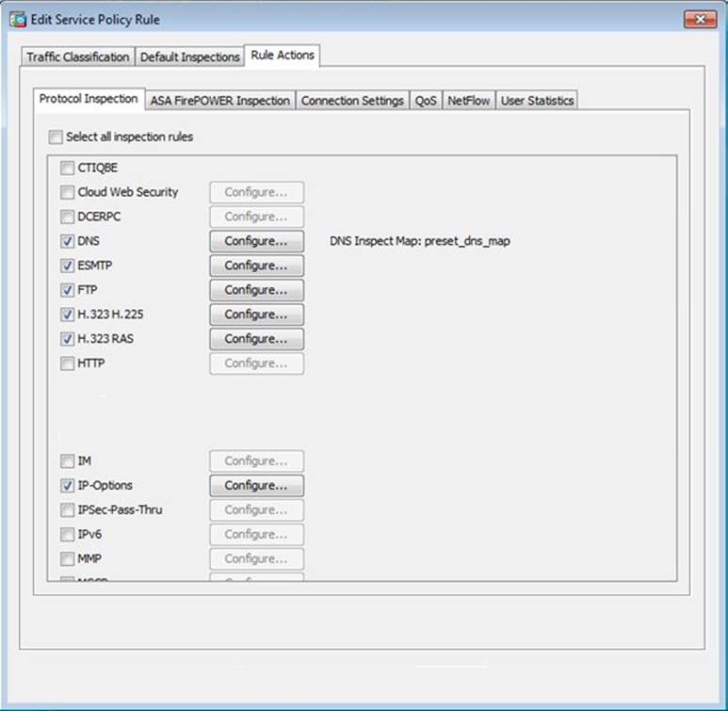Click Configure next to H.323 RAS
Screen dimensions: 728x711
point(255,339)
